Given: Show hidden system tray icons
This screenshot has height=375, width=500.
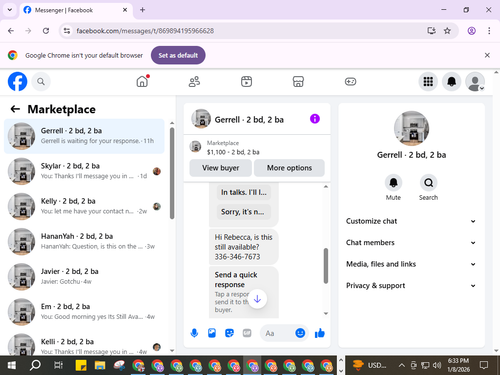Looking at the screenshot, I should coord(402,365).
